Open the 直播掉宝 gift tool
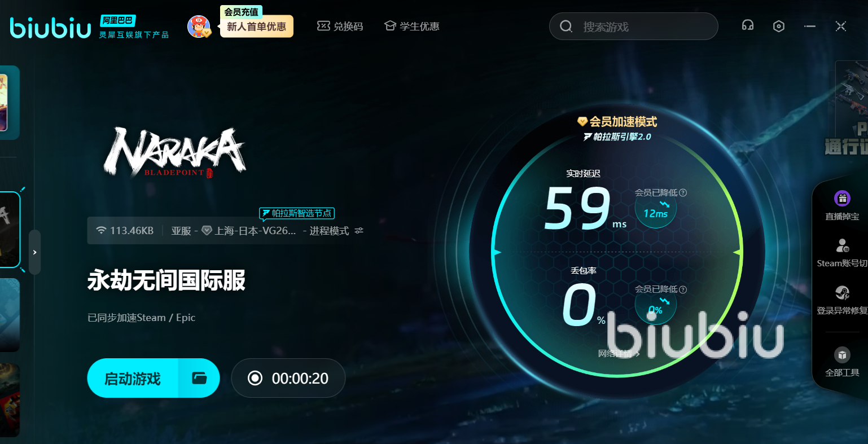This screenshot has width=868, height=444. 842,205
